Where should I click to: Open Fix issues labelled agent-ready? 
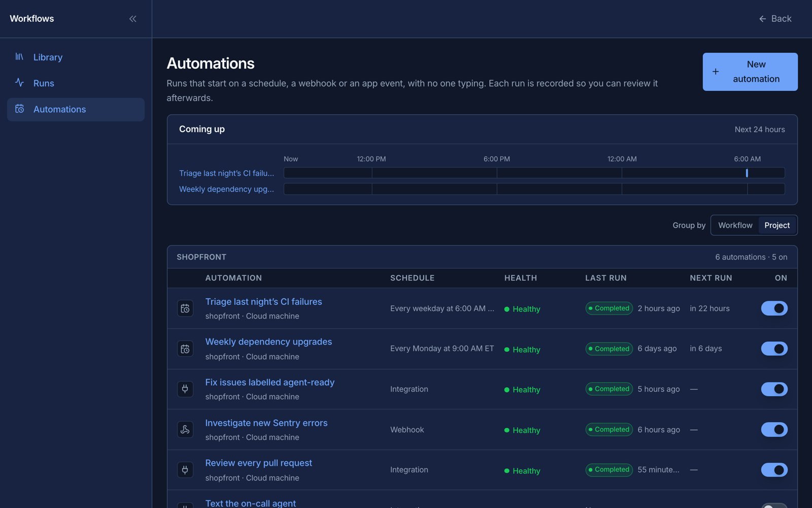pyautogui.click(x=269, y=383)
